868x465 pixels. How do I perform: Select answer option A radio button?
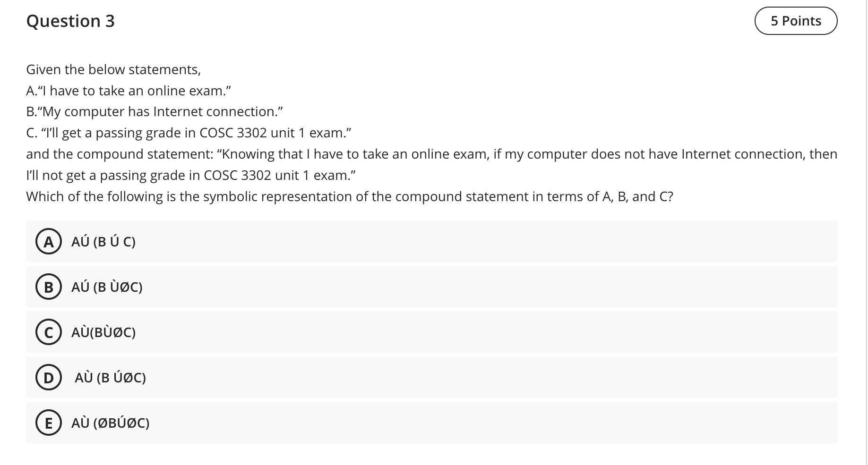pyautogui.click(x=49, y=242)
